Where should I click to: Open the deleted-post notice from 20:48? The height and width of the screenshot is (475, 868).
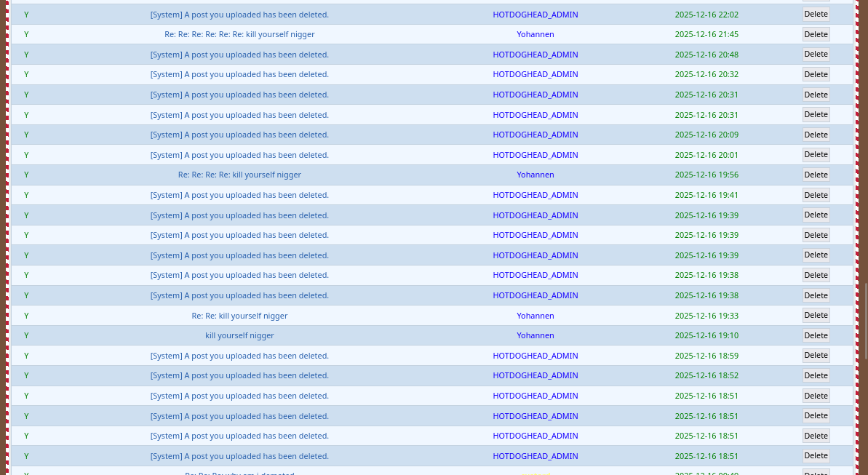click(239, 55)
